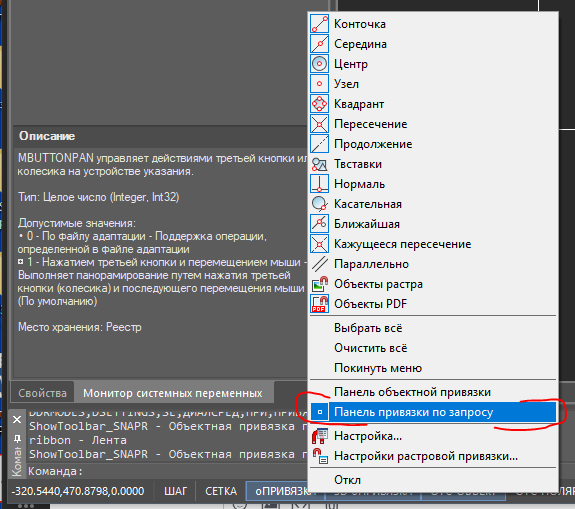575x509 pixels.
Task: Close the command line panel
Action: pyautogui.click(x=17, y=420)
